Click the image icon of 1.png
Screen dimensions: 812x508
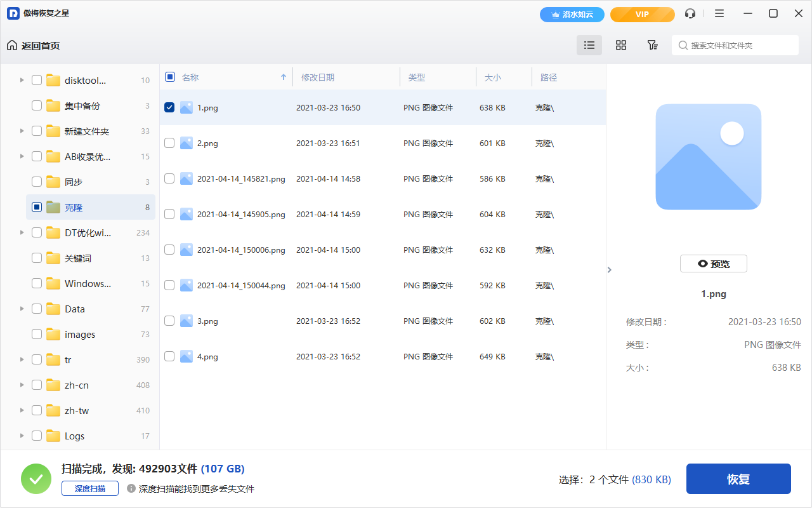186,108
